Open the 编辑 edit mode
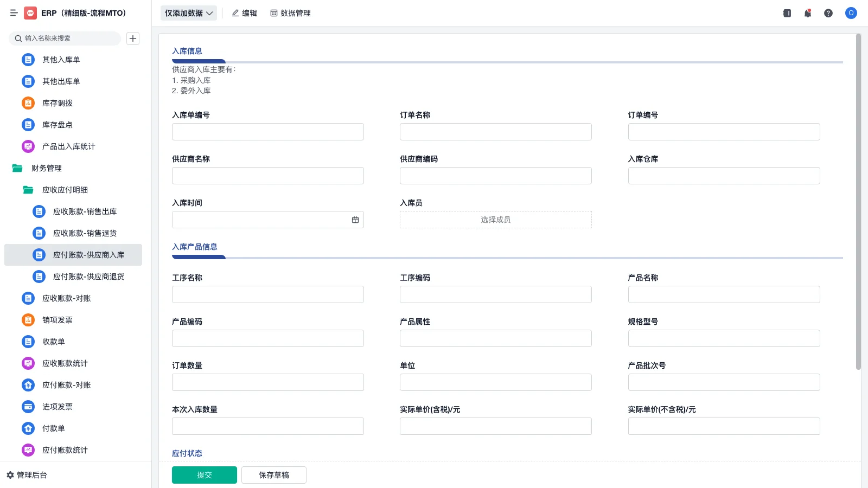Viewport: 868px width, 488px height. coord(245,13)
